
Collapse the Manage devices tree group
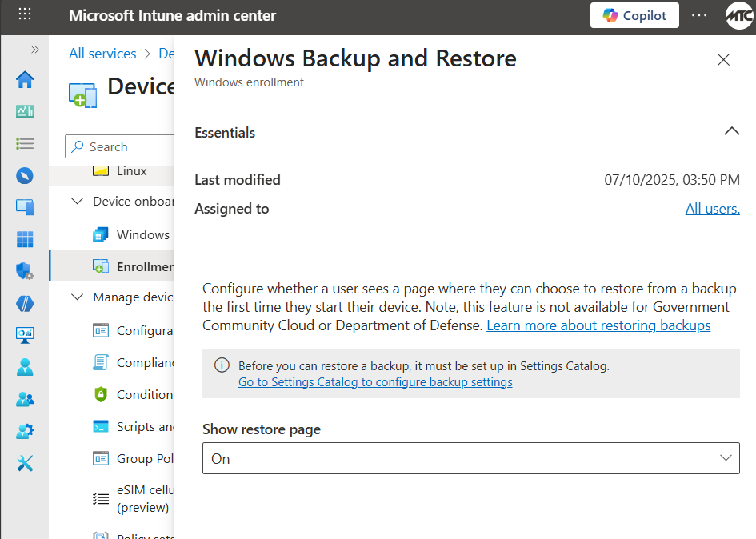coord(77,297)
